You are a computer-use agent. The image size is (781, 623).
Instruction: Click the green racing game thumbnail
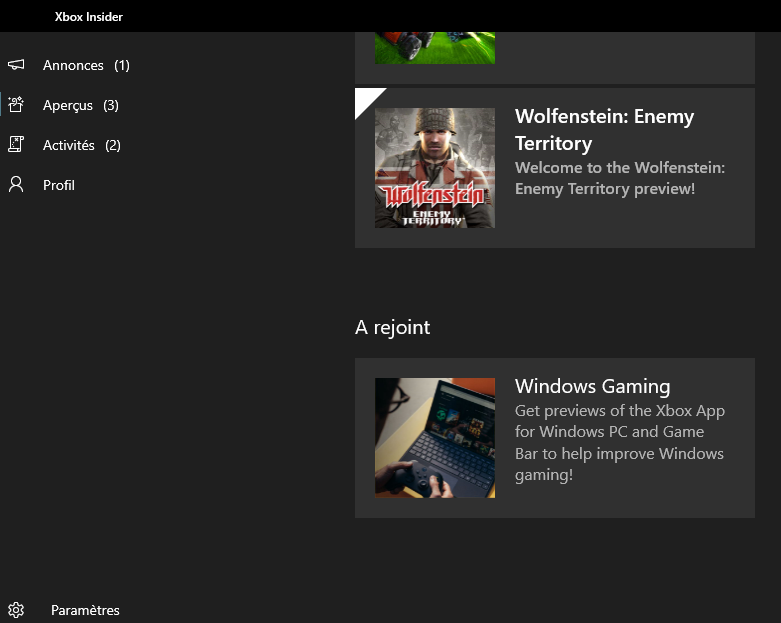tap(435, 48)
